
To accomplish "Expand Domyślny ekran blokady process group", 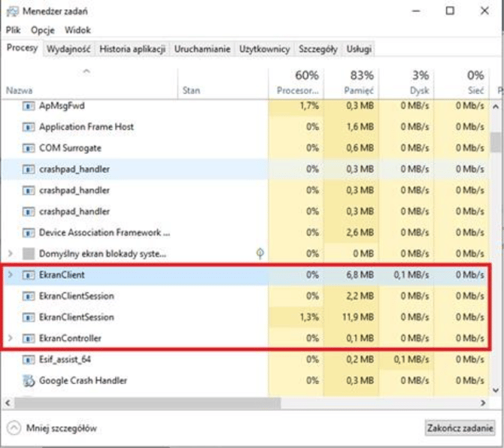I will [x=10, y=254].
